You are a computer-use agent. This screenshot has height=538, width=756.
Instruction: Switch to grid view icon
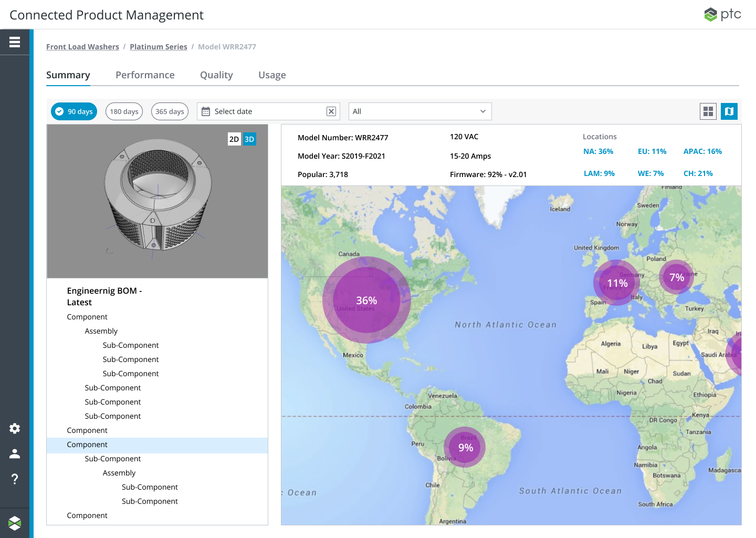tap(708, 111)
